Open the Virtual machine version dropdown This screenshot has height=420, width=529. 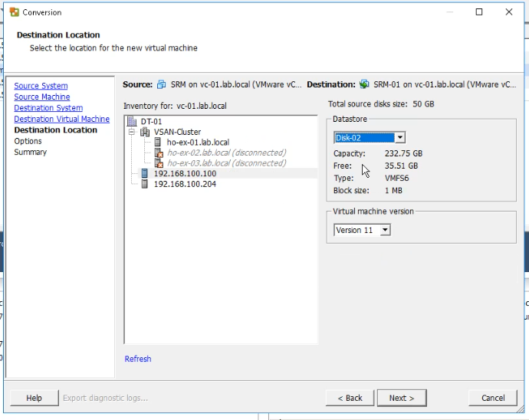(385, 230)
